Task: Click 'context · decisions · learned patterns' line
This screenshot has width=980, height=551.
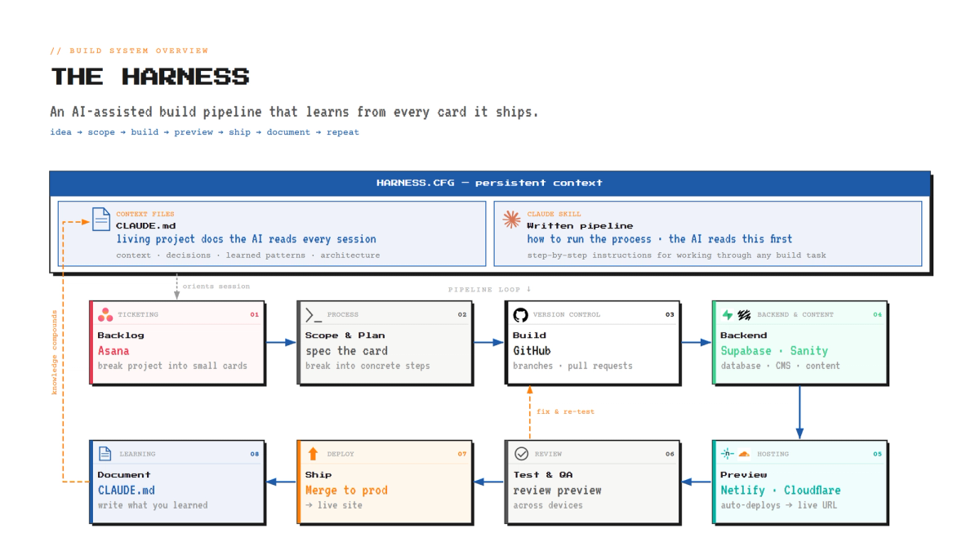Action: pos(247,256)
